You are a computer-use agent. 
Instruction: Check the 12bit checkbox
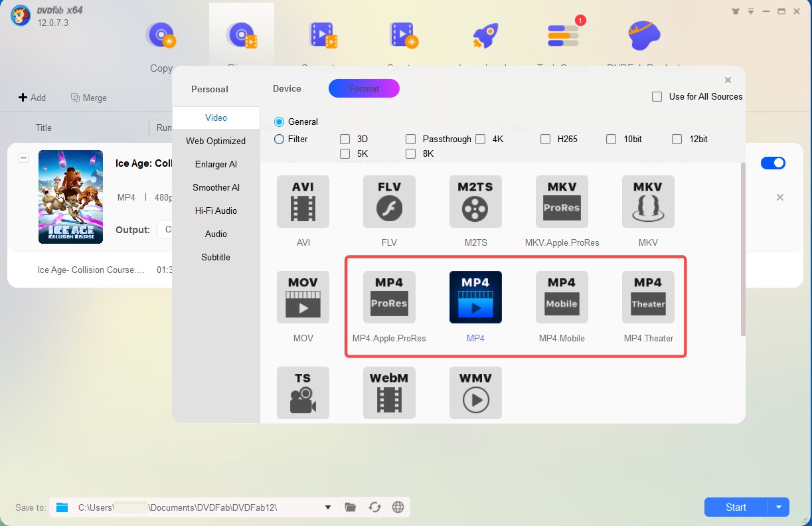677,139
